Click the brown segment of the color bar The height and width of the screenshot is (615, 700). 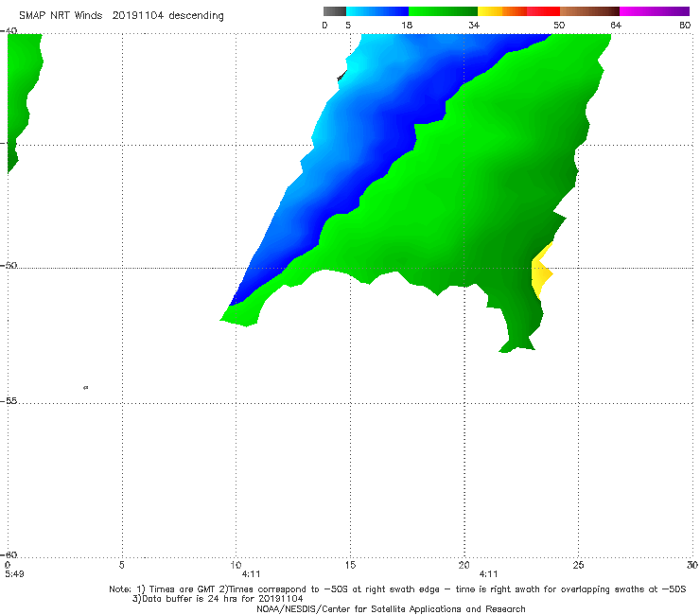tap(589, 11)
